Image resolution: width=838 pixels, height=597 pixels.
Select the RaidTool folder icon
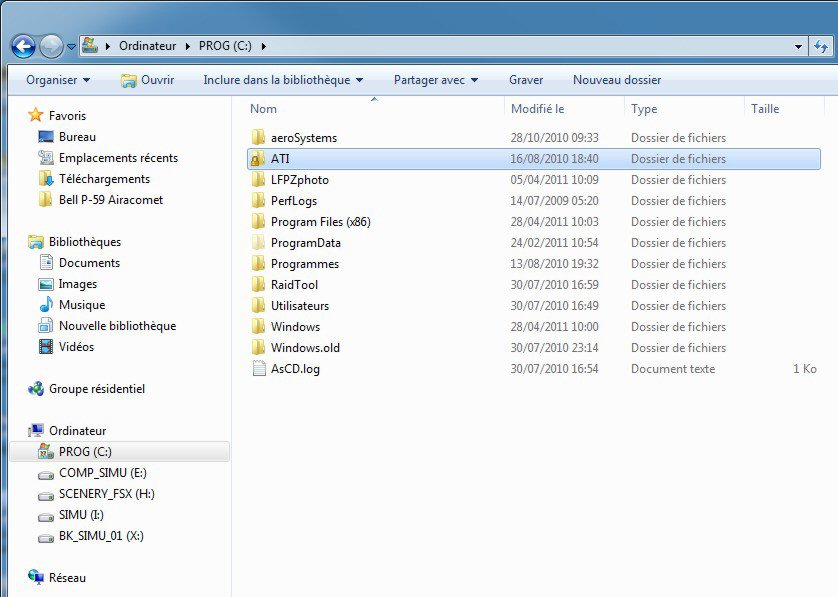coord(258,284)
